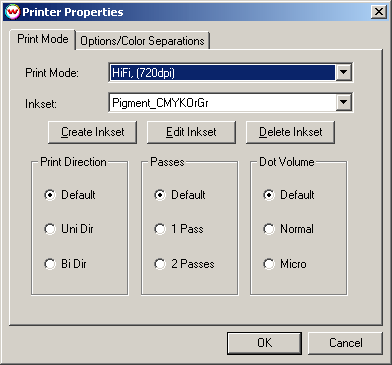Choose Uni Dir print direction
The height and width of the screenshot is (365, 392).
pyautogui.click(x=50, y=229)
